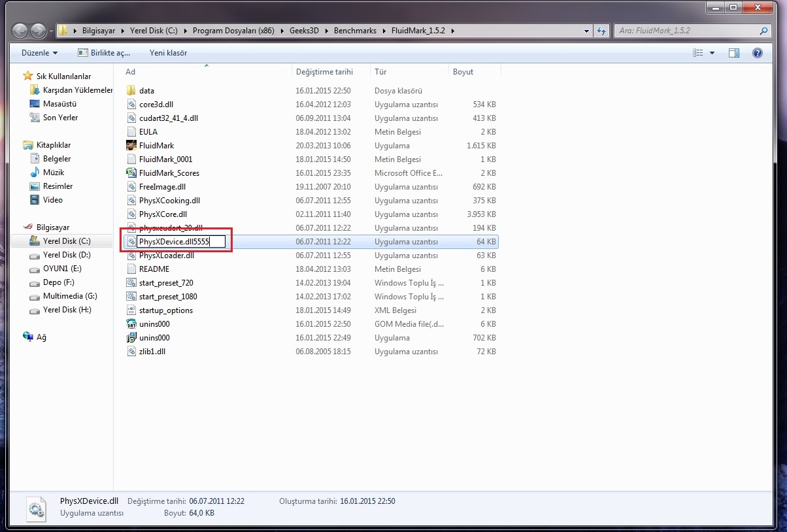
Task: Sort files by Değiştirme tarihi column
Action: 324,72
